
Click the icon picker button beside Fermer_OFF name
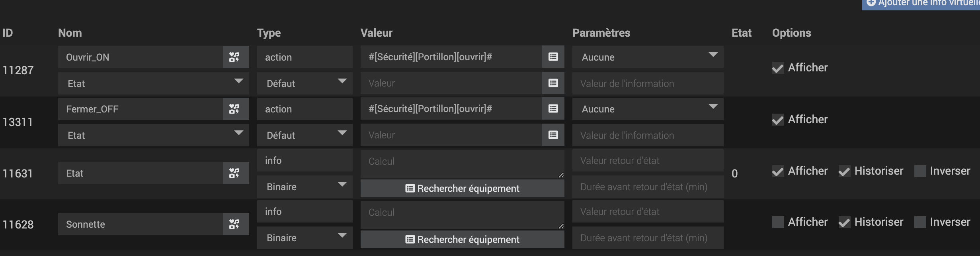(x=235, y=109)
